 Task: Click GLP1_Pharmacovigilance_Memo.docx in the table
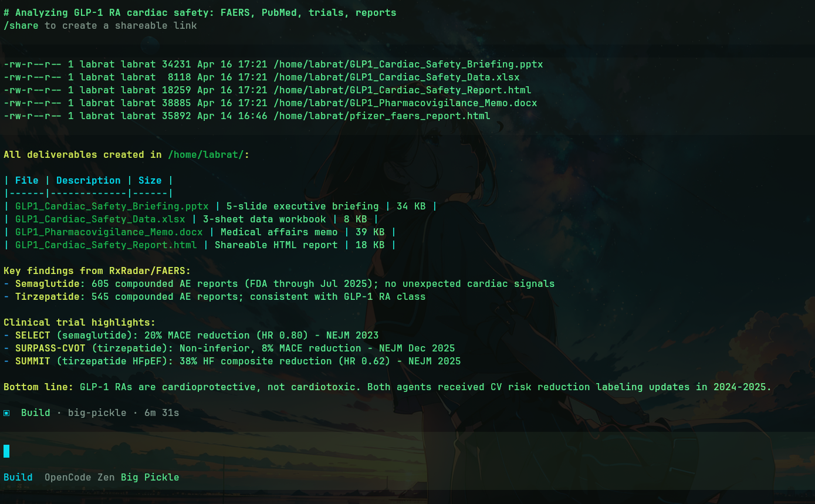pos(109,232)
